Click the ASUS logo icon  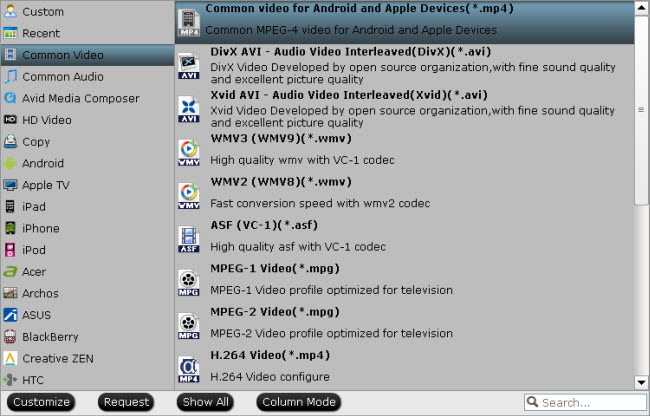(10, 315)
